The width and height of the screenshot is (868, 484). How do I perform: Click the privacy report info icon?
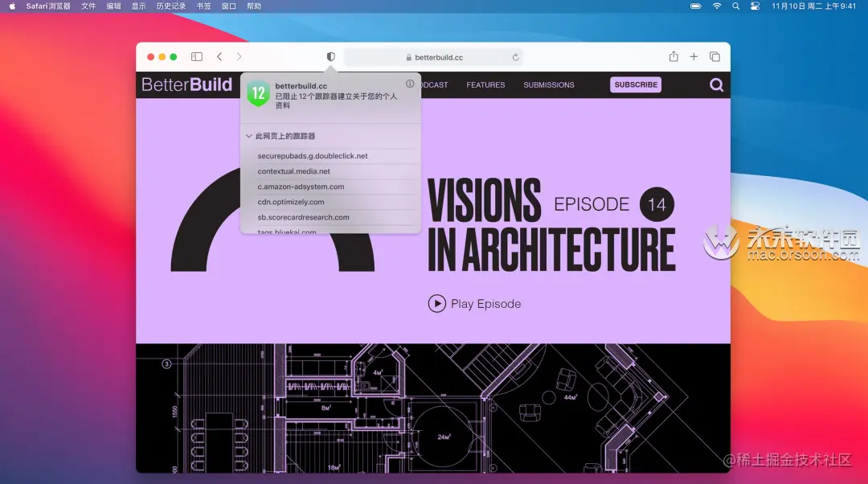pos(410,84)
